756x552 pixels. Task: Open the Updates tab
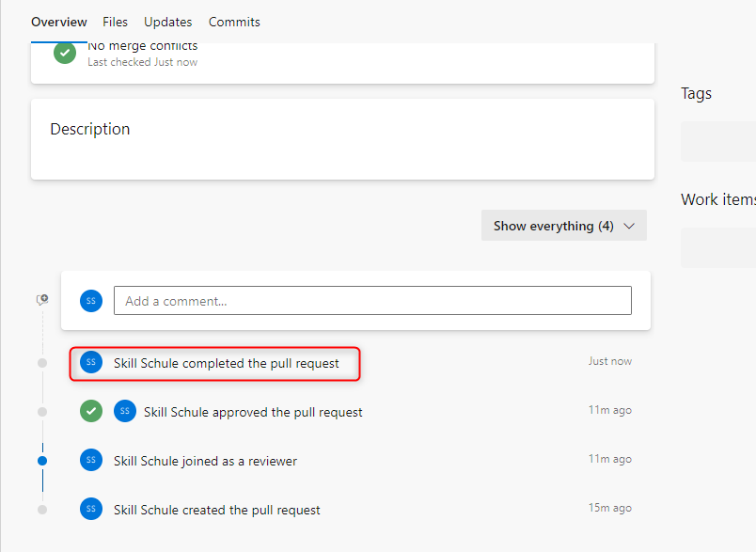click(x=168, y=22)
